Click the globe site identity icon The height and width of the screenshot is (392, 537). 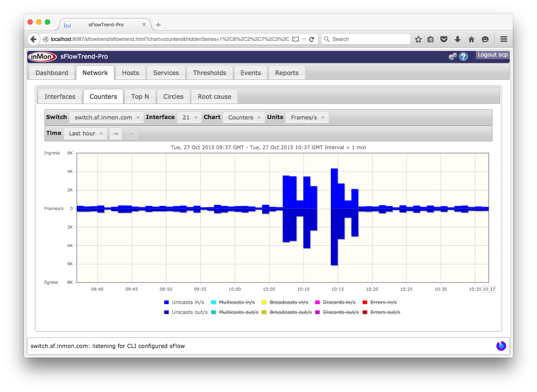[x=46, y=39]
